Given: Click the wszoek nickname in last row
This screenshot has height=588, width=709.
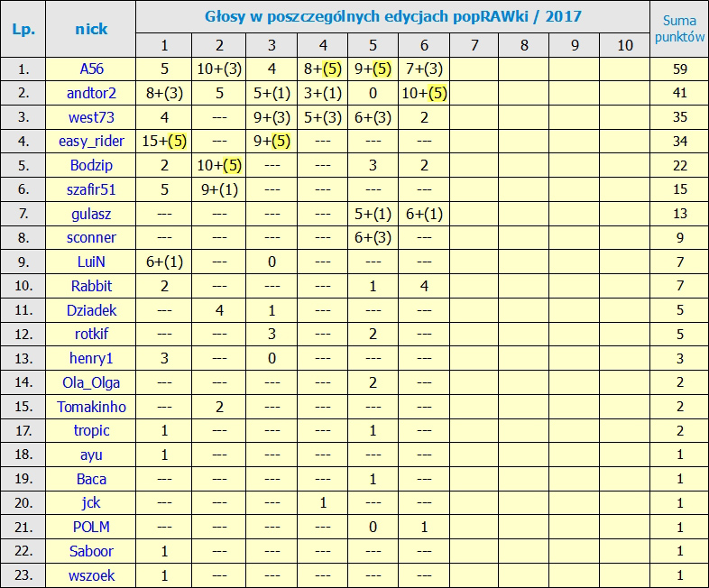Looking at the screenshot, I should point(91,575).
